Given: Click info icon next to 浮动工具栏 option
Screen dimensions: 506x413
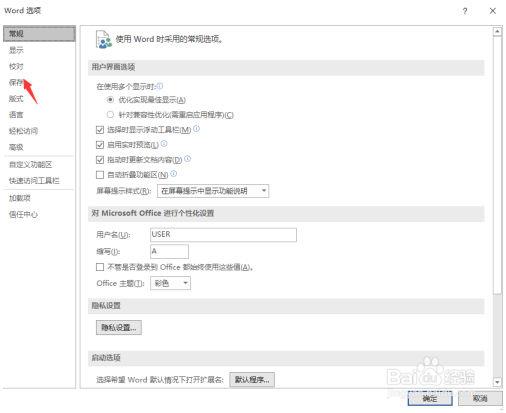Looking at the screenshot, I should (x=196, y=129).
